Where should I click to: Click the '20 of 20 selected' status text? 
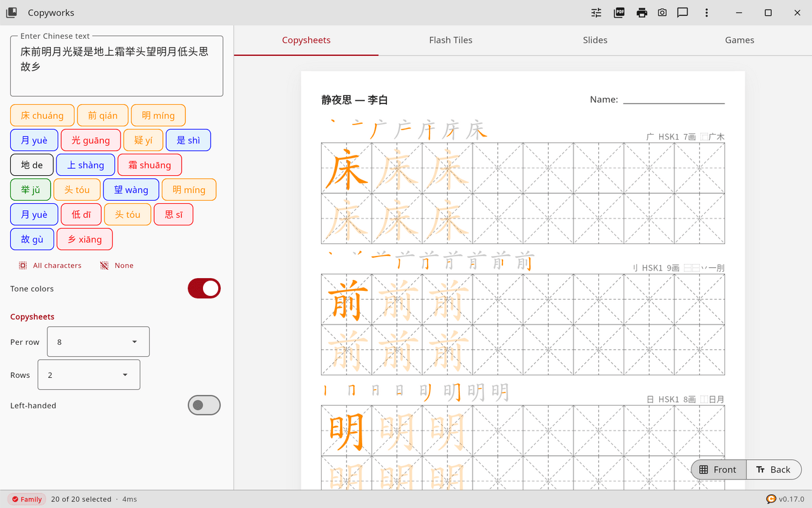[x=81, y=499]
